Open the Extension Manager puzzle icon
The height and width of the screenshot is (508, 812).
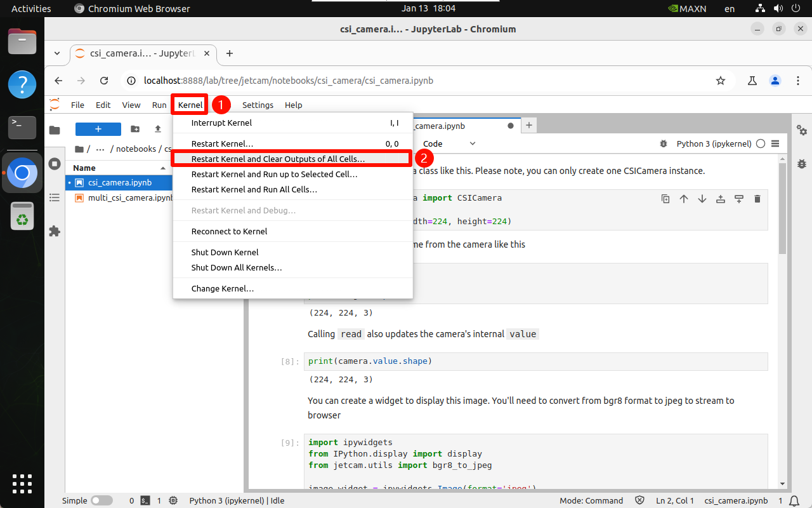tap(55, 231)
